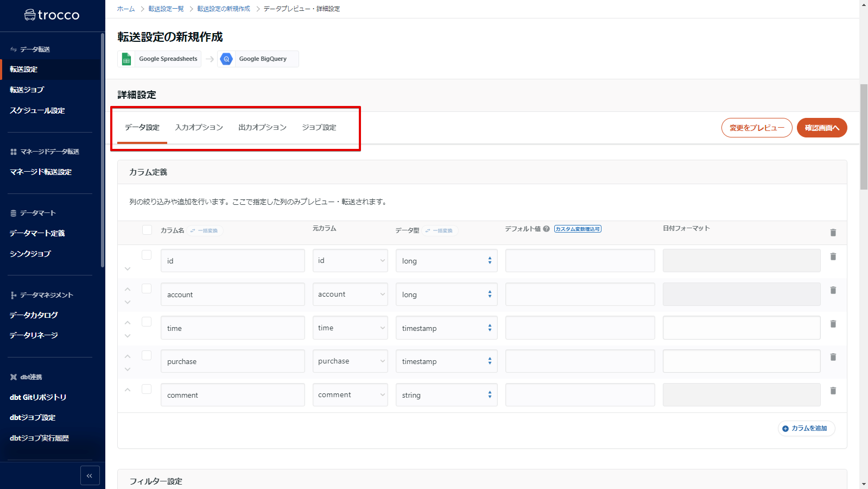Image resolution: width=868 pixels, height=489 pixels.
Task: Change the time row timestamp type
Action: (x=447, y=328)
